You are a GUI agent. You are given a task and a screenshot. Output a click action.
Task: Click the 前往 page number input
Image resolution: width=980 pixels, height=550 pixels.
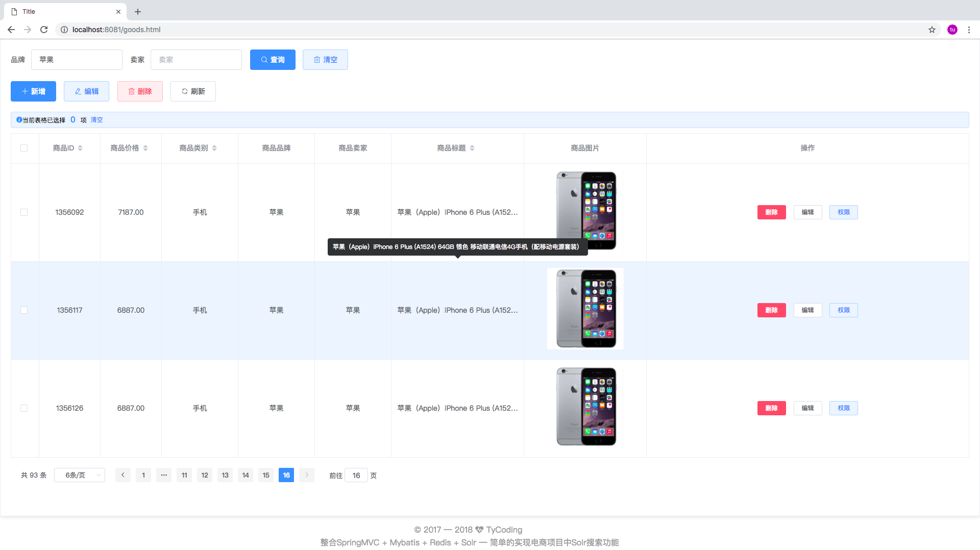click(x=356, y=475)
